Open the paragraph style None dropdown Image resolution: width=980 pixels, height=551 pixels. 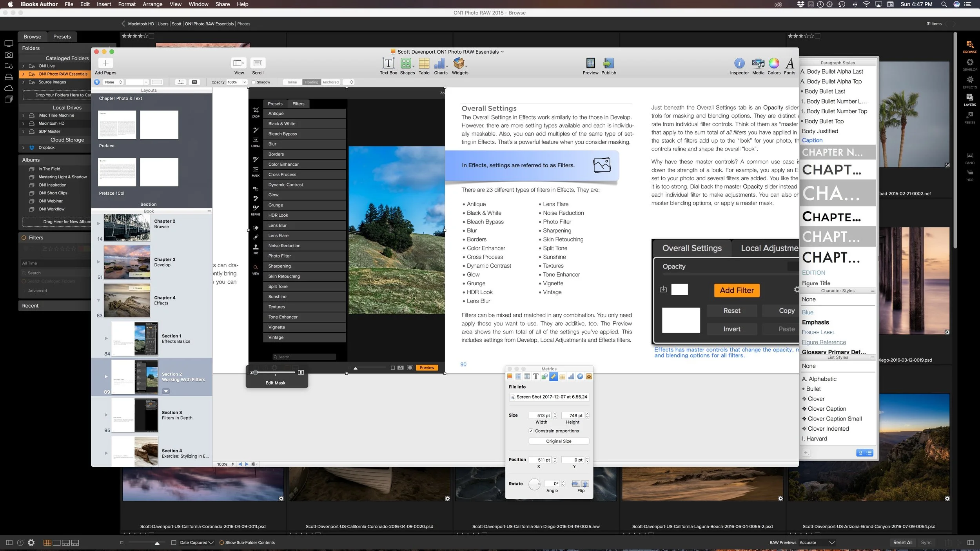(x=113, y=82)
